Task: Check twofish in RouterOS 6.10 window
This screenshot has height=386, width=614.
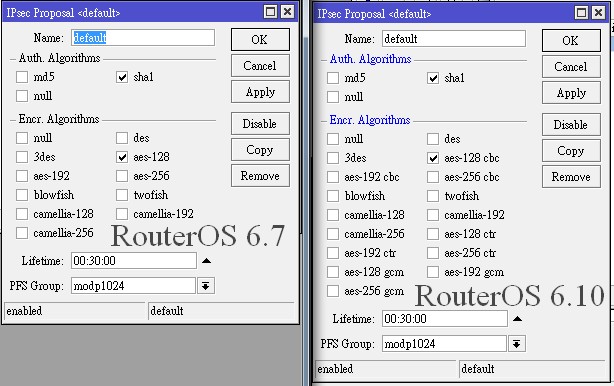Action: point(433,196)
